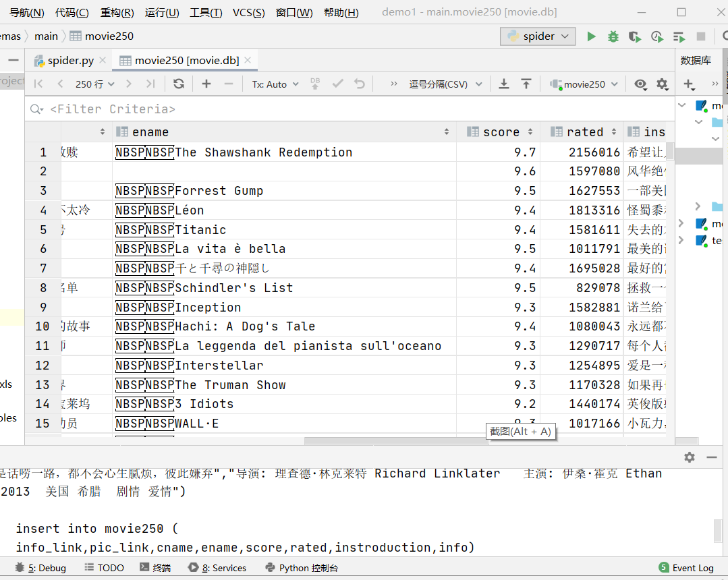The height and width of the screenshot is (580, 728).
Task: Add a new data source in database panel
Action: 689,84
